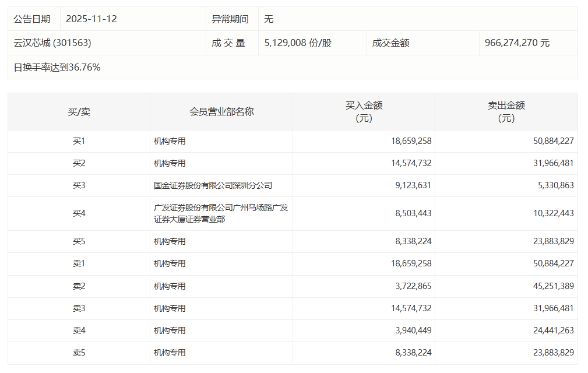
Task: Open 国金证券股份有限公司深圳分公司 branch entry
Action: 213,186
